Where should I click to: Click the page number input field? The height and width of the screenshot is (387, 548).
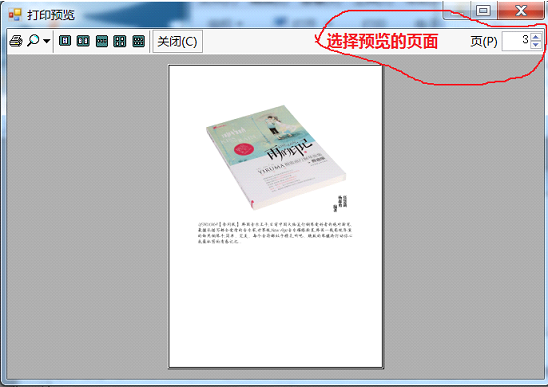pyautogui.click(x=516, y=41)
